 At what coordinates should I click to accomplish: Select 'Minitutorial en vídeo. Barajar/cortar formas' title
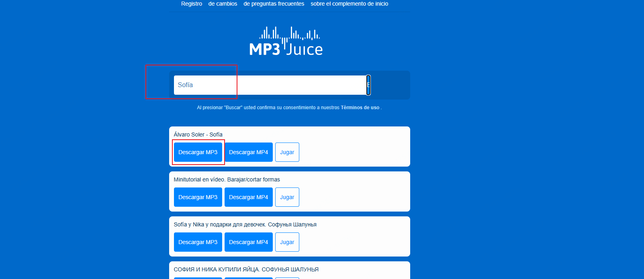pos(227,179)
